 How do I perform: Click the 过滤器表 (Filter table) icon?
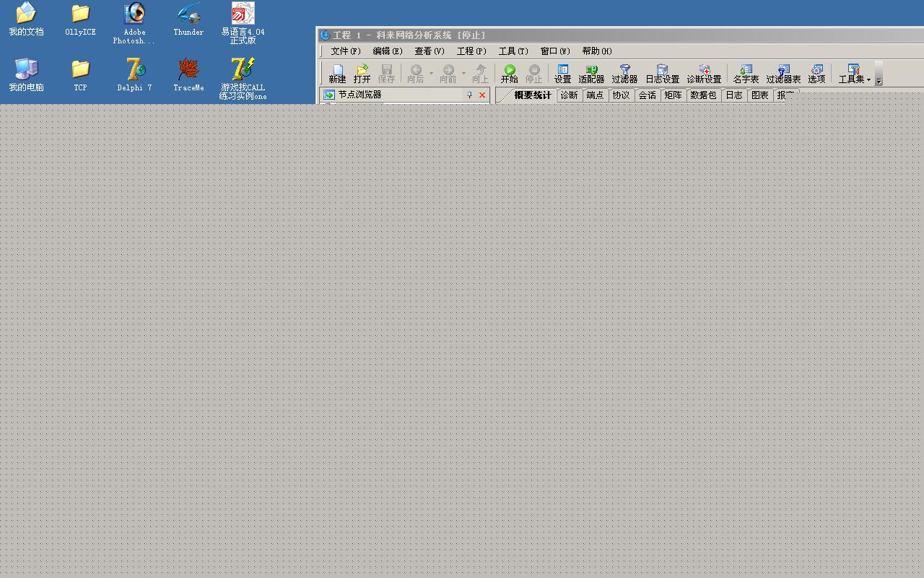point(783,73)
